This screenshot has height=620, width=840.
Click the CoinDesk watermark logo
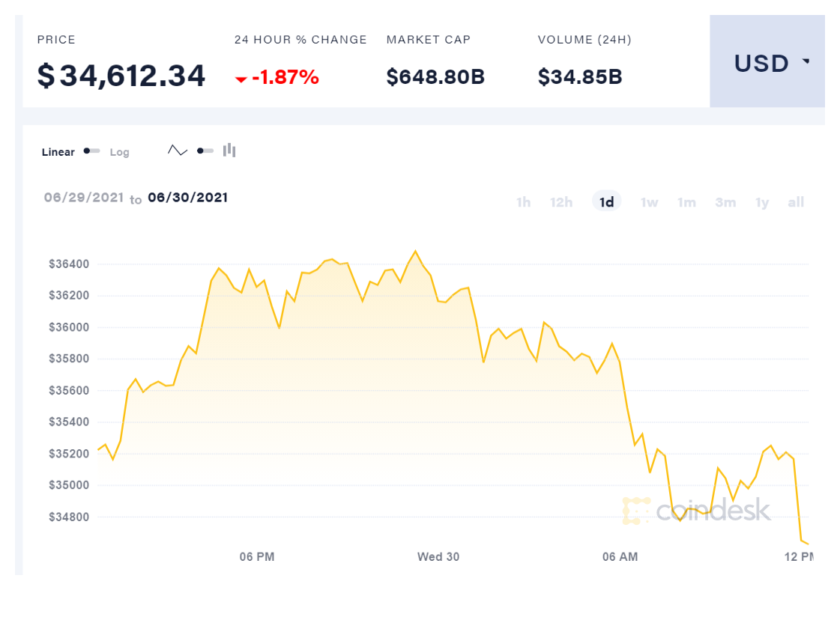point(696,511)
